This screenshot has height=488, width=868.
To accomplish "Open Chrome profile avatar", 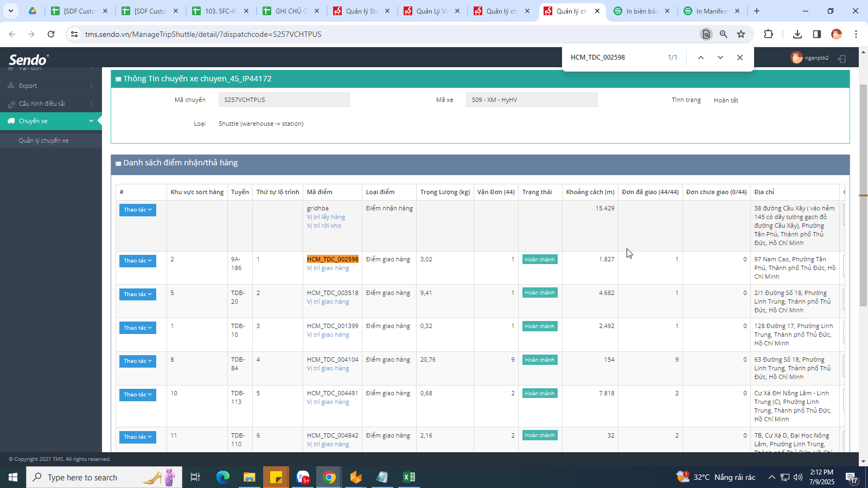I will pyautogui.click(x=837, y=34).
